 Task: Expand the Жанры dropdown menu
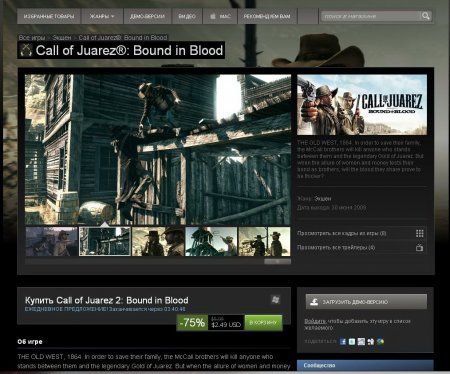[x=102, y=16]
